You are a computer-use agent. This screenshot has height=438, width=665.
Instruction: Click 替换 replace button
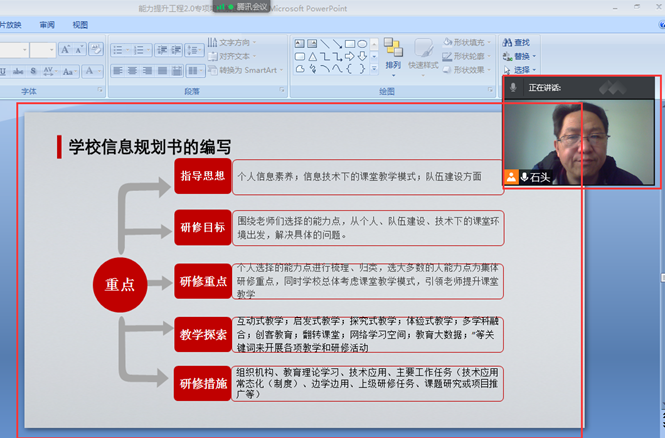[x=520, y=56]
